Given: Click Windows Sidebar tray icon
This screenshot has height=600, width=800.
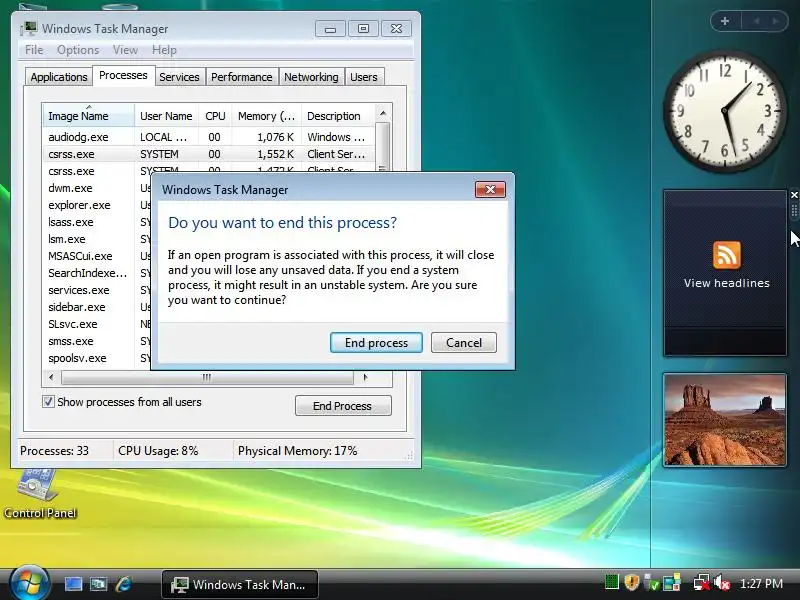Looking at the screenshot, I should pyautogui.click(x=672, y=582).
